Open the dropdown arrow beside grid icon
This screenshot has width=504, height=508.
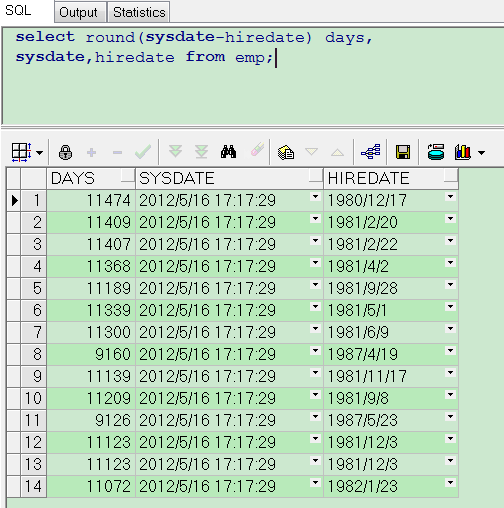[39, 153]
